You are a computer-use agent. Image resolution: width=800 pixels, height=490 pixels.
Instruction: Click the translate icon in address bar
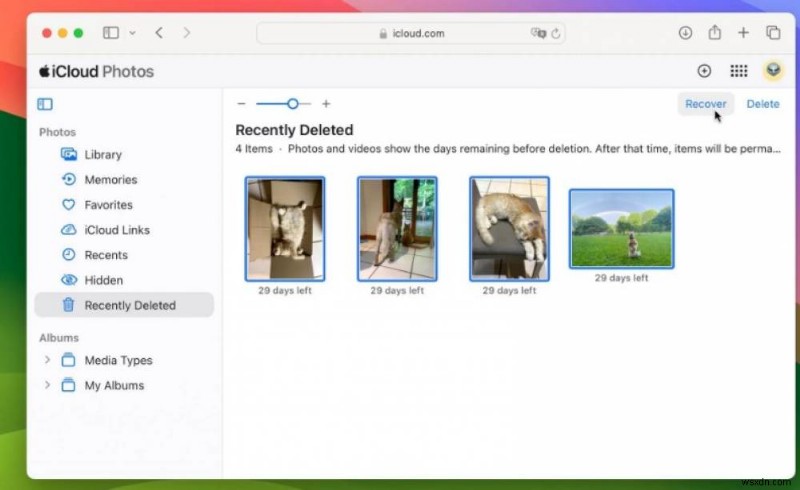pyautogui.click(x=538, y=33)
